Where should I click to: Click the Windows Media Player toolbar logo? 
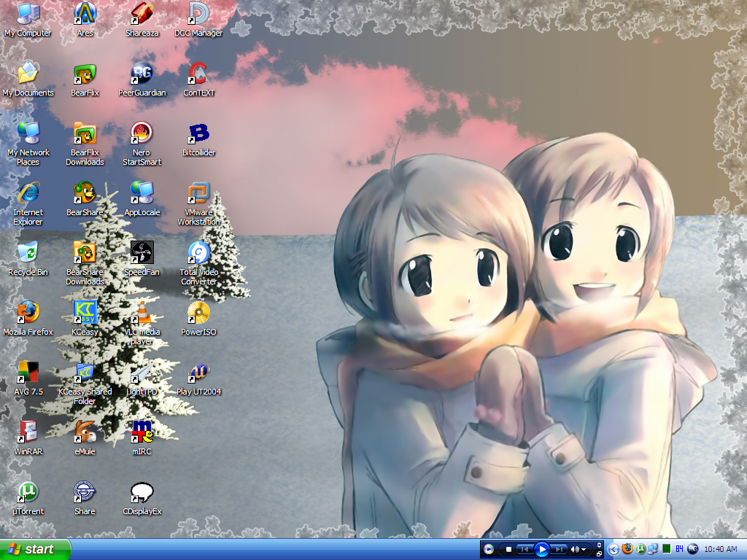[x=488, y=549]
